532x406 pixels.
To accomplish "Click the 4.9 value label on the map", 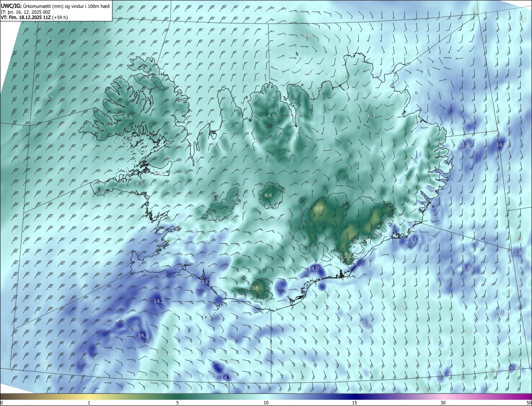I will (271, 116).
